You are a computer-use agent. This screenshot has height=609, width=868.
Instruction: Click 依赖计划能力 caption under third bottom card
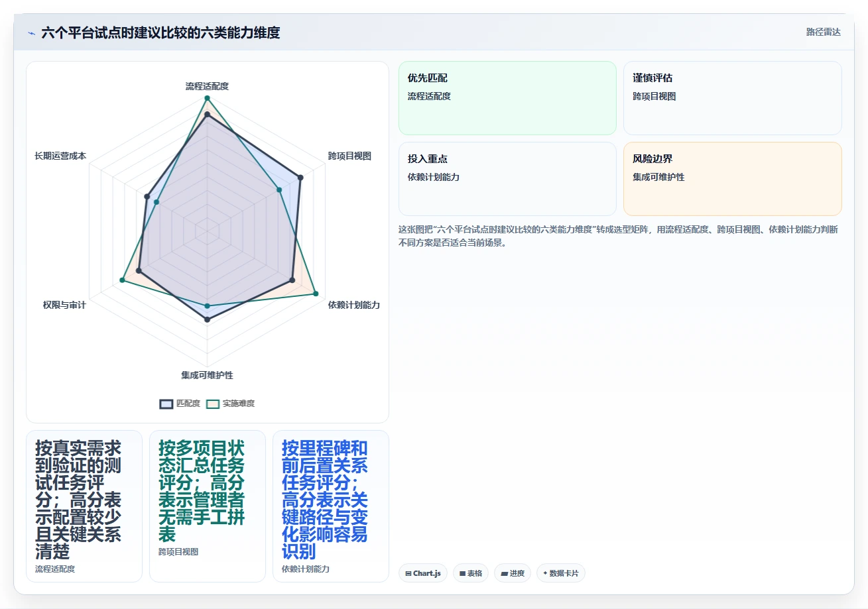306,569
